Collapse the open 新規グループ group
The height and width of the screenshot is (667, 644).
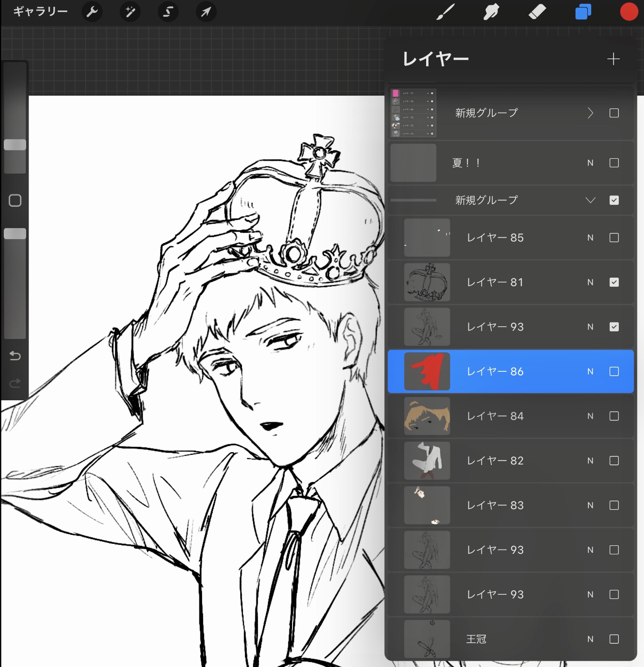(x=590, y=200)
